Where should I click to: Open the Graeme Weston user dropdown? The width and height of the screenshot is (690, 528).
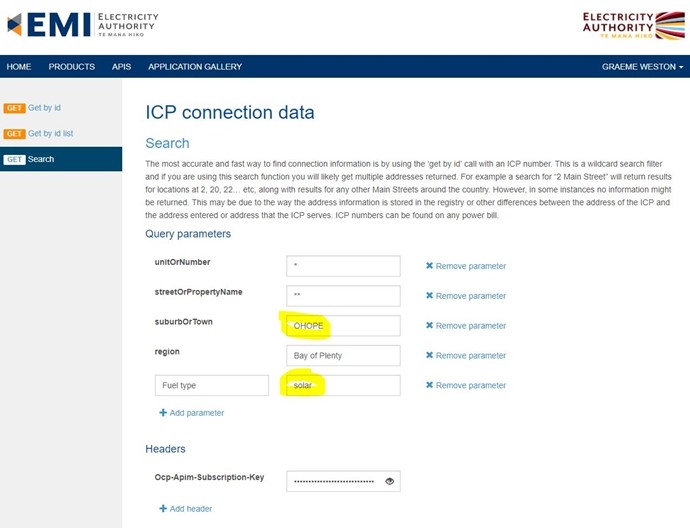pyautogui.click(x=642, y=67)
